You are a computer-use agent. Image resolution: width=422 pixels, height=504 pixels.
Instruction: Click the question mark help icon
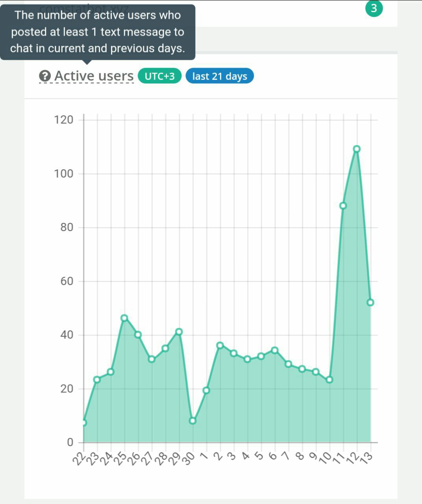pos(45,76)
